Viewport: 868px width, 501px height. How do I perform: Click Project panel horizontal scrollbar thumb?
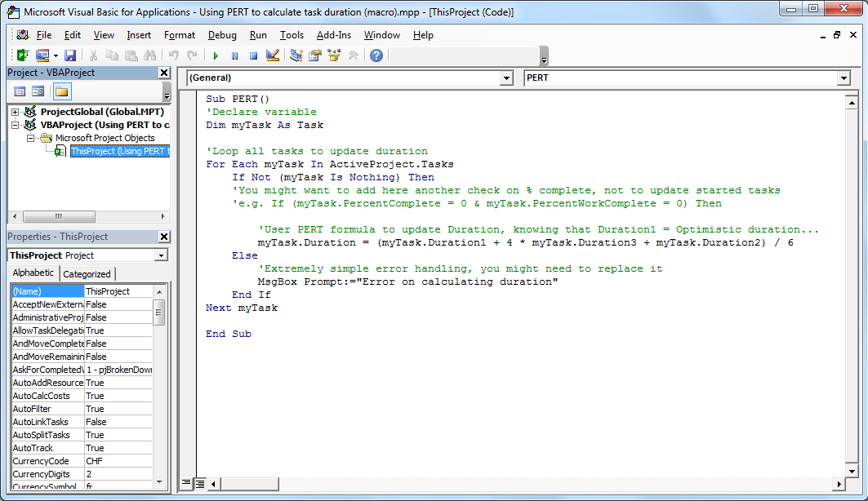[59, 216]
